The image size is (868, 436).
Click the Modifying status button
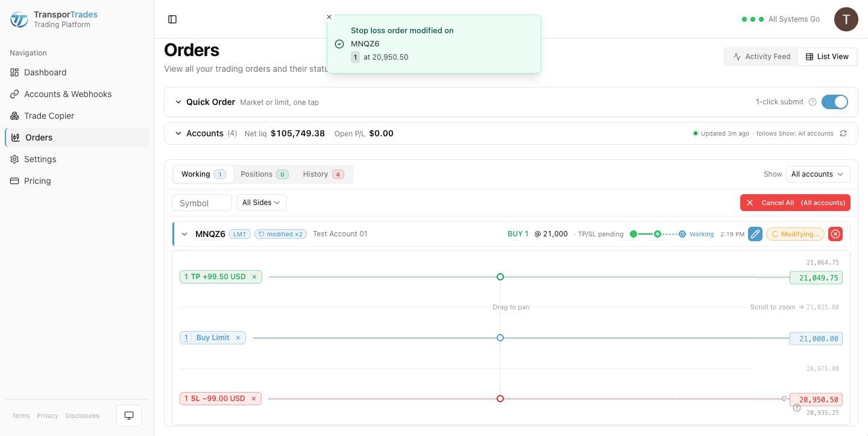(795, 234)
